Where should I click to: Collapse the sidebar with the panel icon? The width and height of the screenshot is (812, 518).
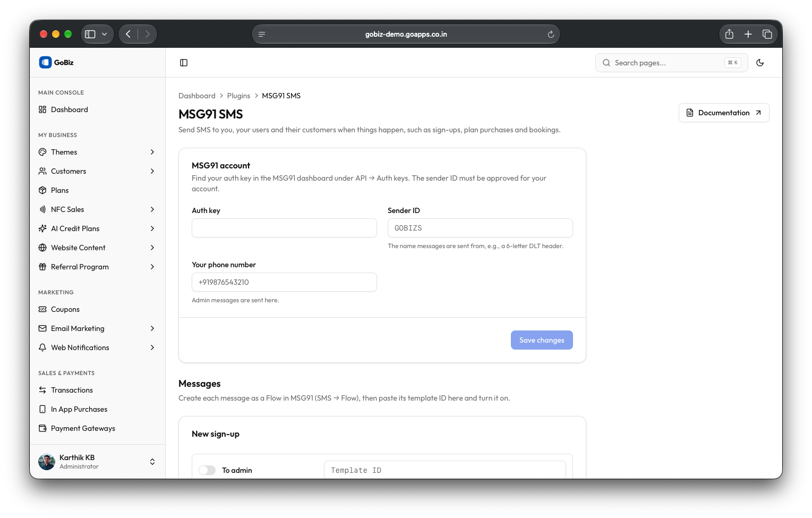click(184, 63)
